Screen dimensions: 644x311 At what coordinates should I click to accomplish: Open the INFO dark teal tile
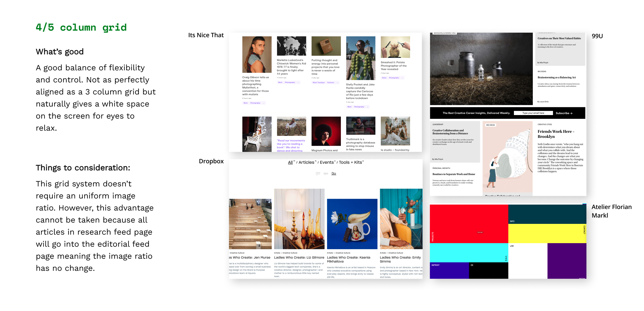click(547, 214)
